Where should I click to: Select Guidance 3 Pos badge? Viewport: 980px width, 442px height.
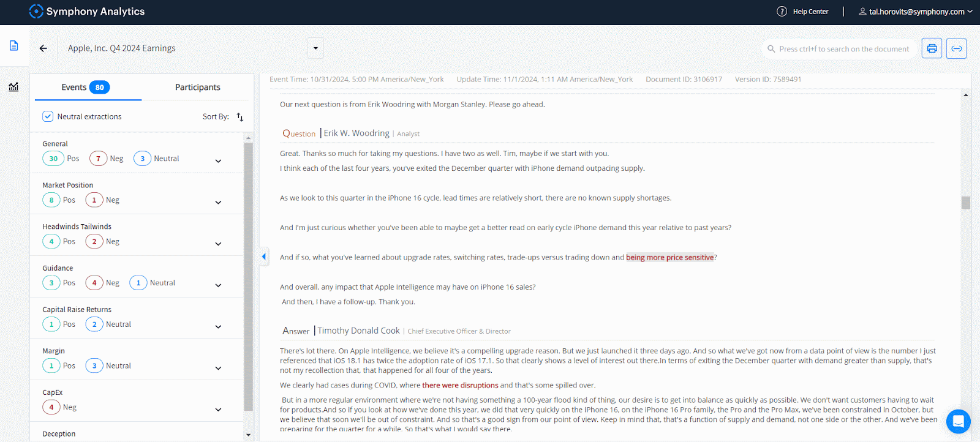[x=51, y=283]
